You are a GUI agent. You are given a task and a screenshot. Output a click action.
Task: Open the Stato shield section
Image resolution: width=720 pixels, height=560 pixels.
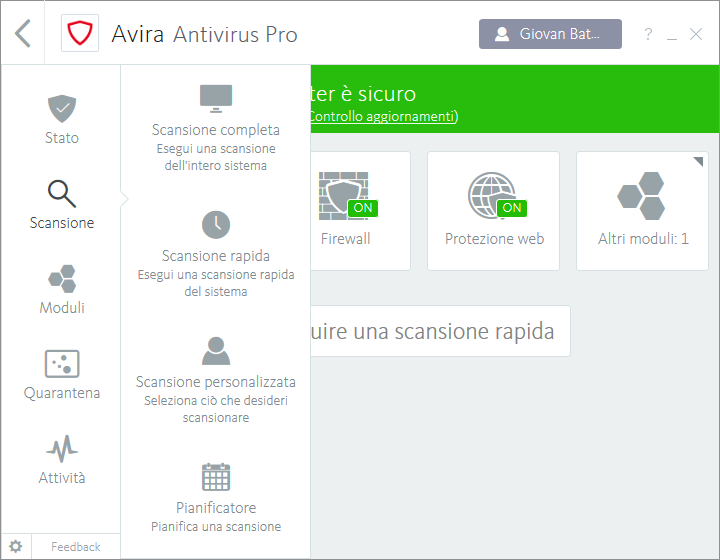(61, 119)
